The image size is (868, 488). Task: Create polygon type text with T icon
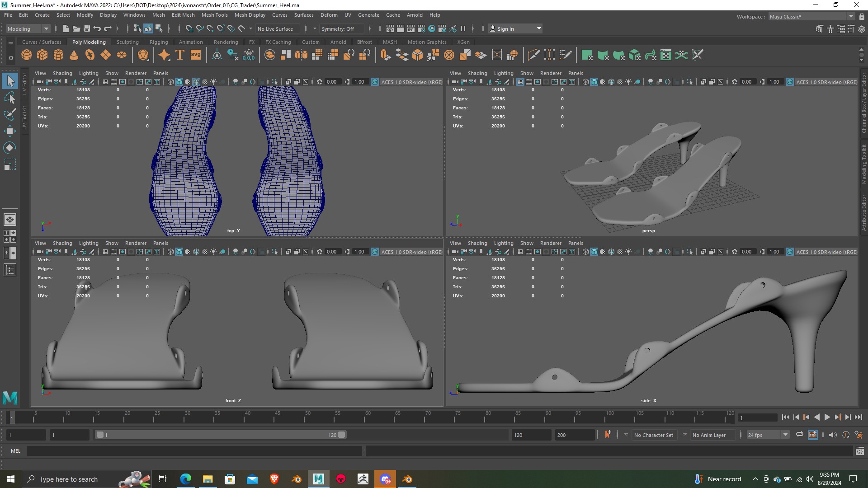(x=180, y=55)
